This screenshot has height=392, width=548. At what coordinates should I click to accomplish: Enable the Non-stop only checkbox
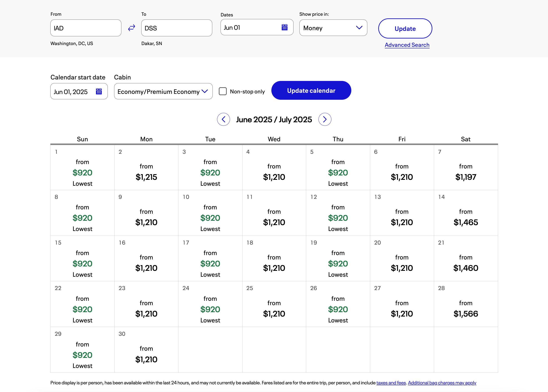click(x=223, y=91)
